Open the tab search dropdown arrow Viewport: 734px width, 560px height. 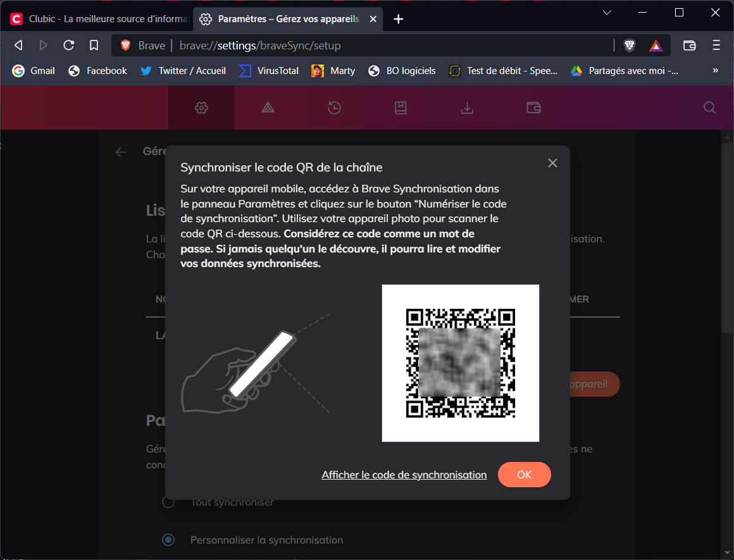tap(607, 13)
